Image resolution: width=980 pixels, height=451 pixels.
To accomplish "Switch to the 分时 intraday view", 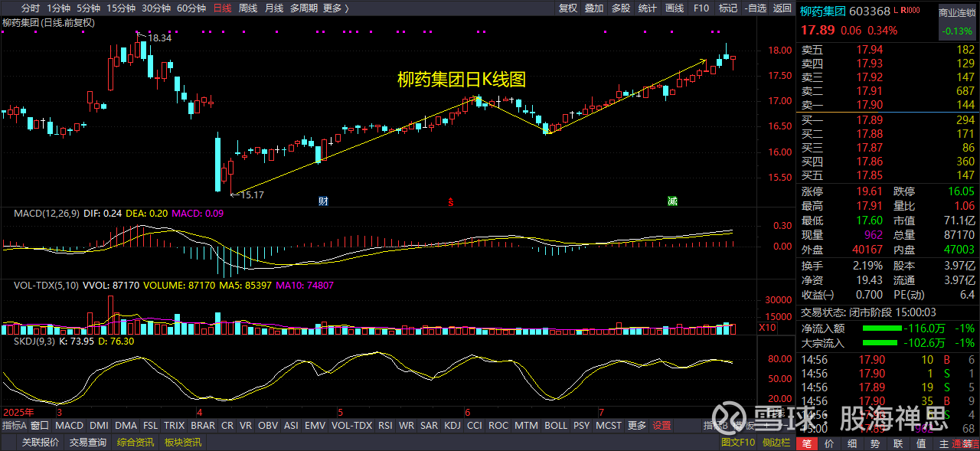I will 31,8.
